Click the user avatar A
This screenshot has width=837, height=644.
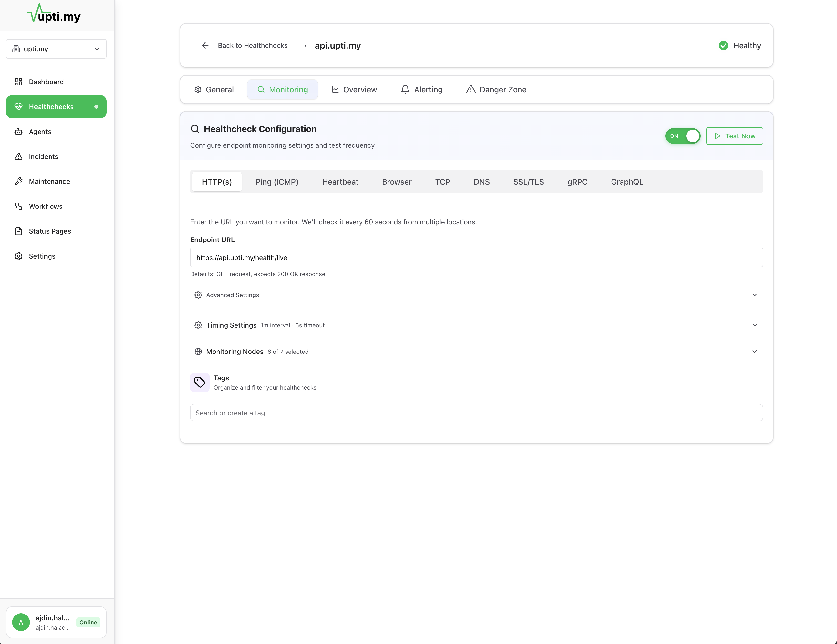(21, 622)
